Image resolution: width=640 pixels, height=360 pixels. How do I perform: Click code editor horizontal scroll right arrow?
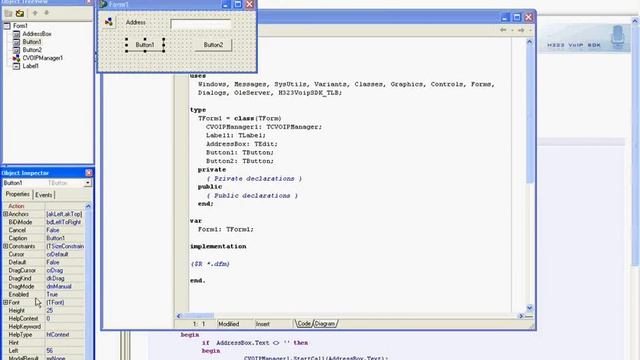pyautogui.click(x=520, y=316)
